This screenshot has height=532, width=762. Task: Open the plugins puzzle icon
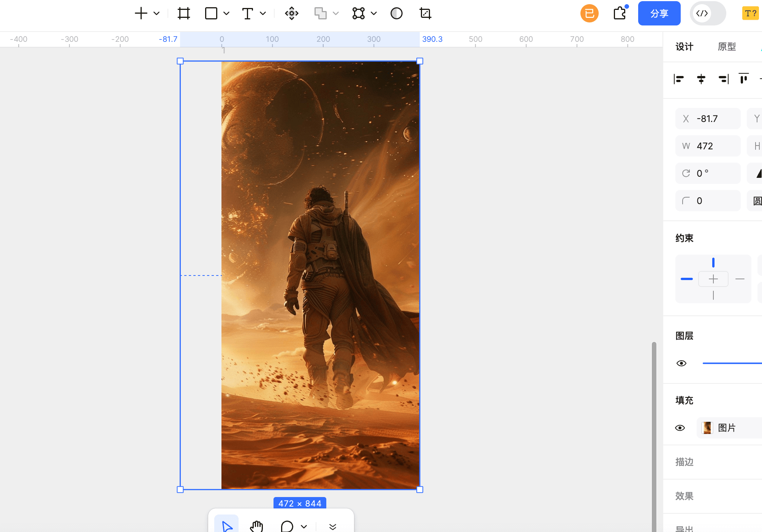pyautogui.click(x=620, y=14)
